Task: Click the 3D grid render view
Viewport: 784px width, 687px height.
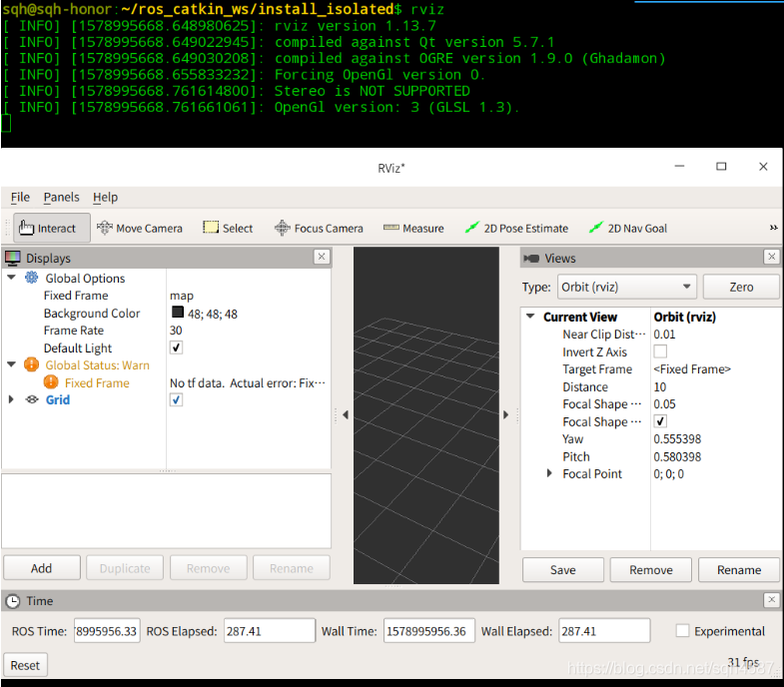Action: 426,415
